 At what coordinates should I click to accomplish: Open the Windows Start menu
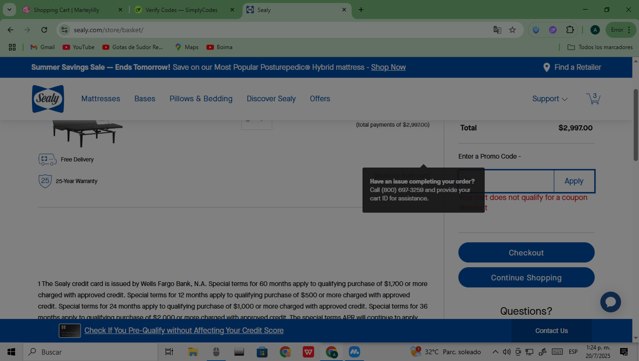point(11,352)
